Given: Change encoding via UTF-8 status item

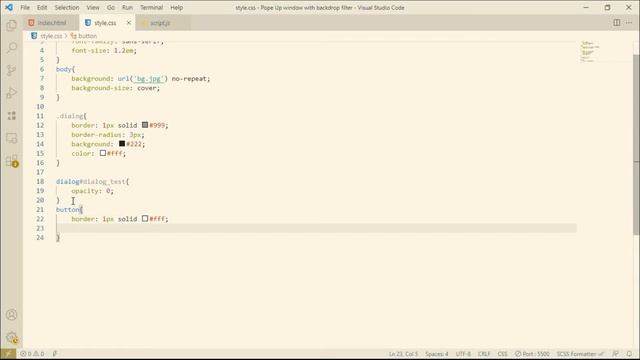Looking at the screenshot, I should click(463, 354).
